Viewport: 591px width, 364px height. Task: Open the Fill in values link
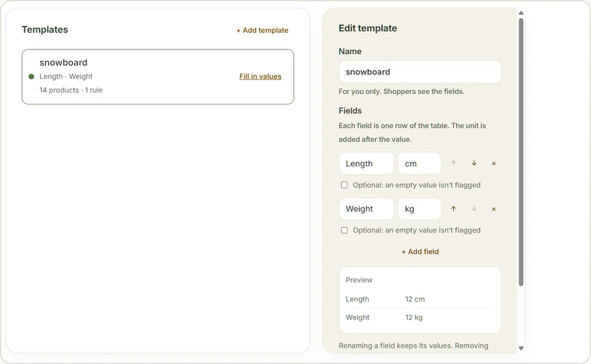260,76
